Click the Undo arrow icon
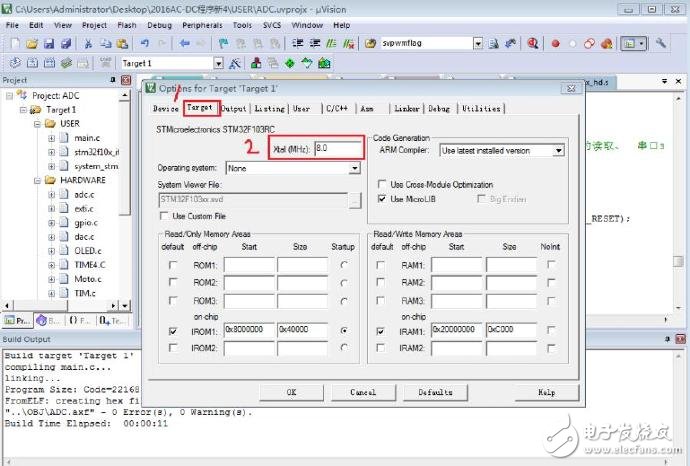The height and width of the screenshot is (466, 690). [145, 43]
